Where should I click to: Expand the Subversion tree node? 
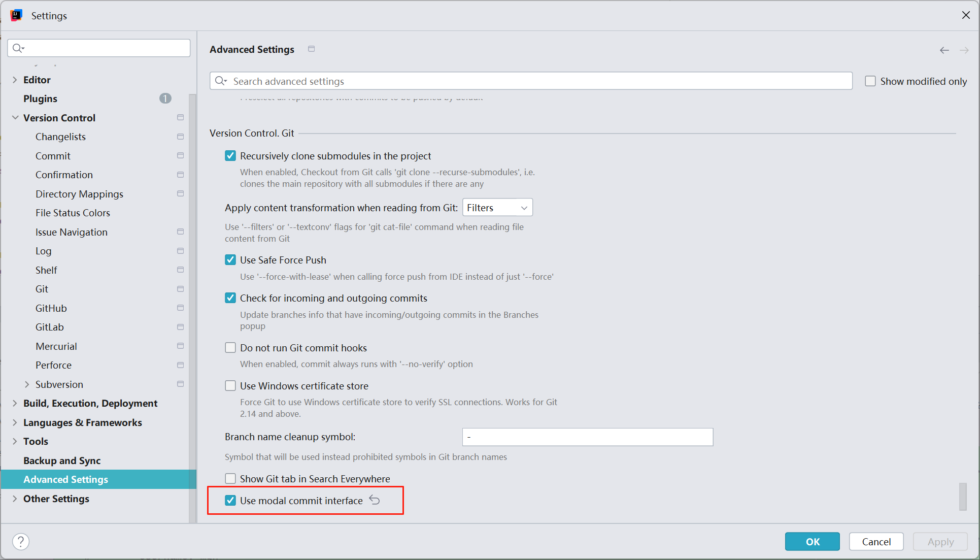27,384
